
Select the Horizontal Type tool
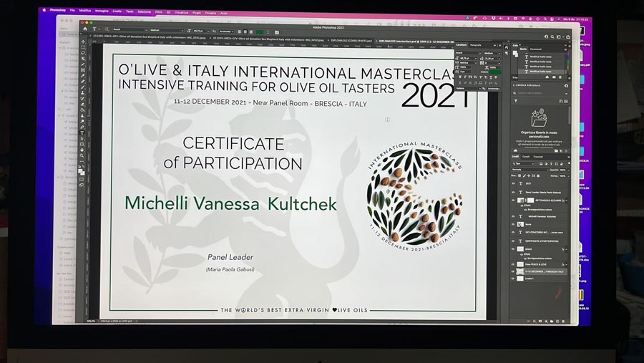[82, 132]
